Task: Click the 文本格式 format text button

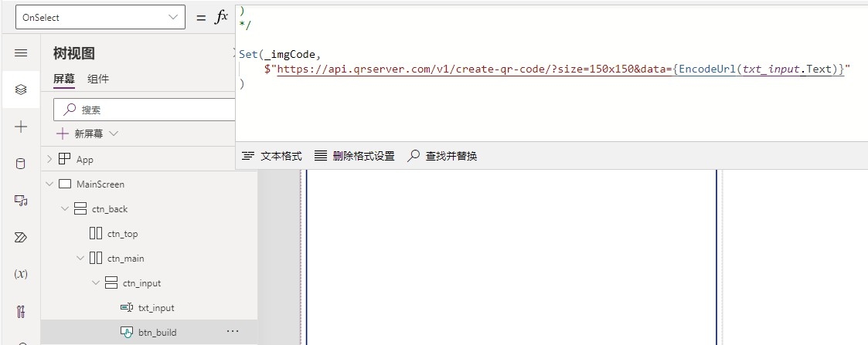Action: tap(272, 156)
